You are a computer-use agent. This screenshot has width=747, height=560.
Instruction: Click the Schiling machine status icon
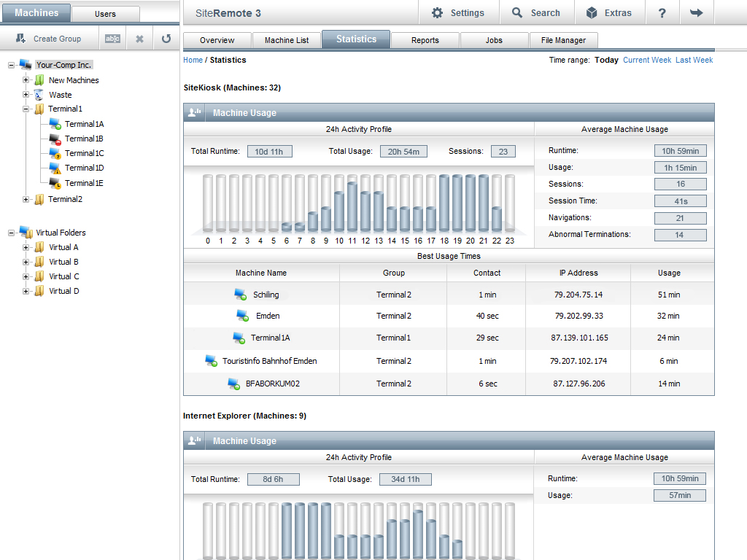[x=240, y=295]
